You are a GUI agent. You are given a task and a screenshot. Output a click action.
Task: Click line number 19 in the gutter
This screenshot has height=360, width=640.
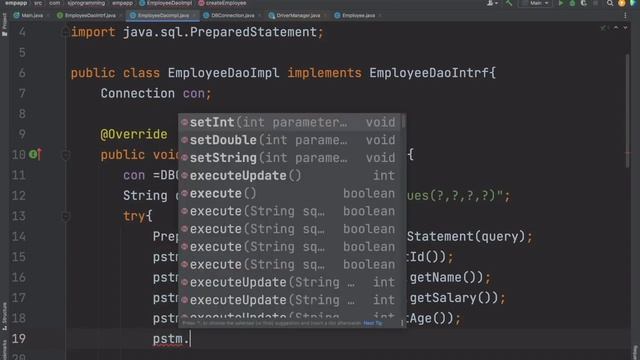coord(19,339)
